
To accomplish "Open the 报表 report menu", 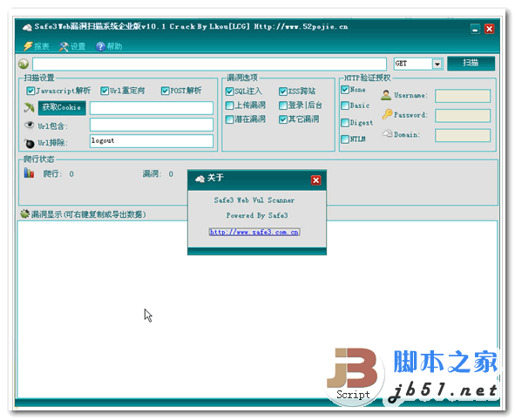I will [x=36, y=46].
